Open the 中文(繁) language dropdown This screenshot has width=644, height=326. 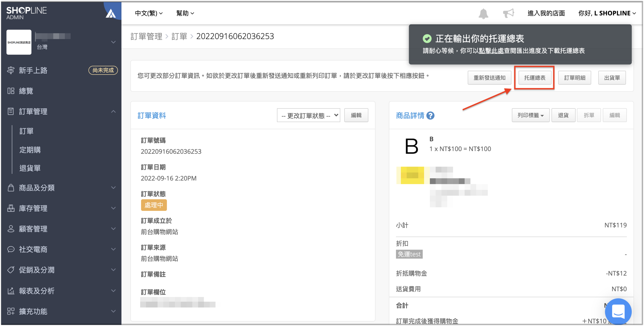[x=149, y=13]
